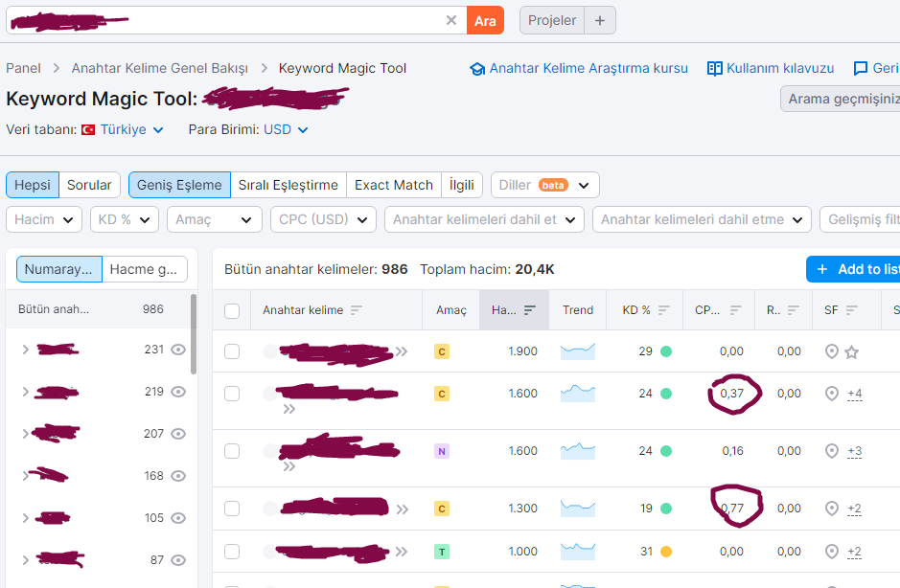Go to Panel breadcrumb
The height and width of the screenshot is (588, 900).
pyautogui.click(x=23, y=68)
